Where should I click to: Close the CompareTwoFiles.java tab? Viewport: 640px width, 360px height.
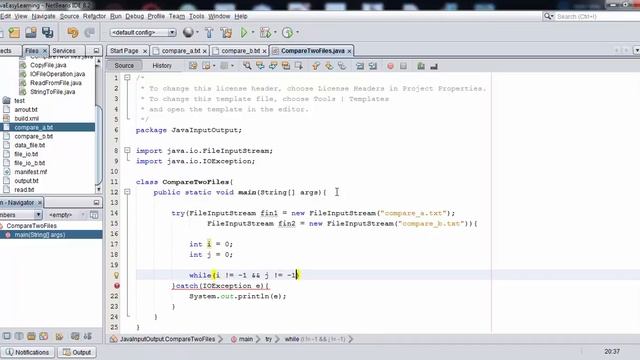point(349,51)
